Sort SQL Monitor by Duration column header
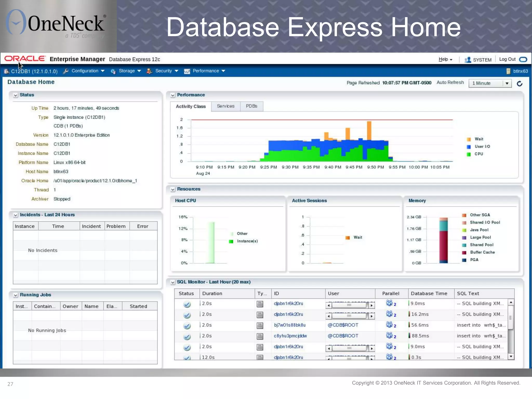This screenshot has width=532, height=399. coord(227,294)
